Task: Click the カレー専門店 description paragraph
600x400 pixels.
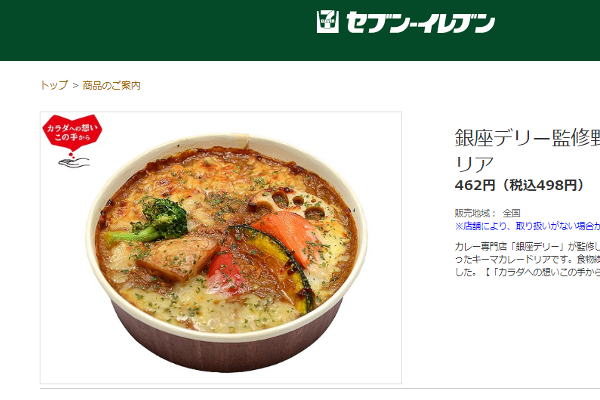Action: coord(527,259)
